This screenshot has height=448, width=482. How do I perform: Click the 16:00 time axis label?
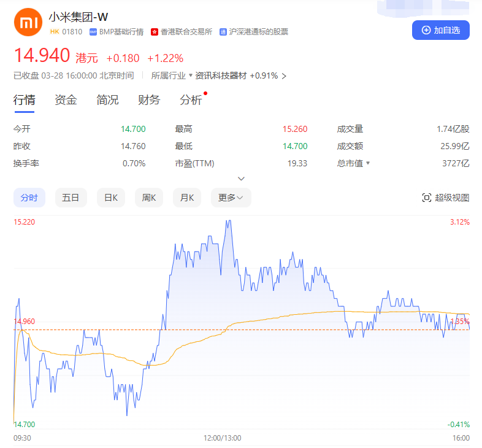(461, 438)
